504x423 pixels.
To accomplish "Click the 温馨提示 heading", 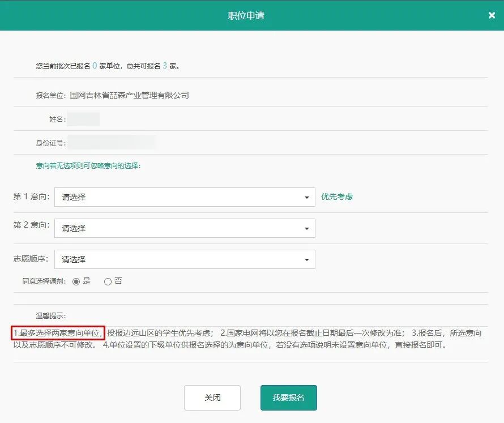I will click(x=51, y=315).
